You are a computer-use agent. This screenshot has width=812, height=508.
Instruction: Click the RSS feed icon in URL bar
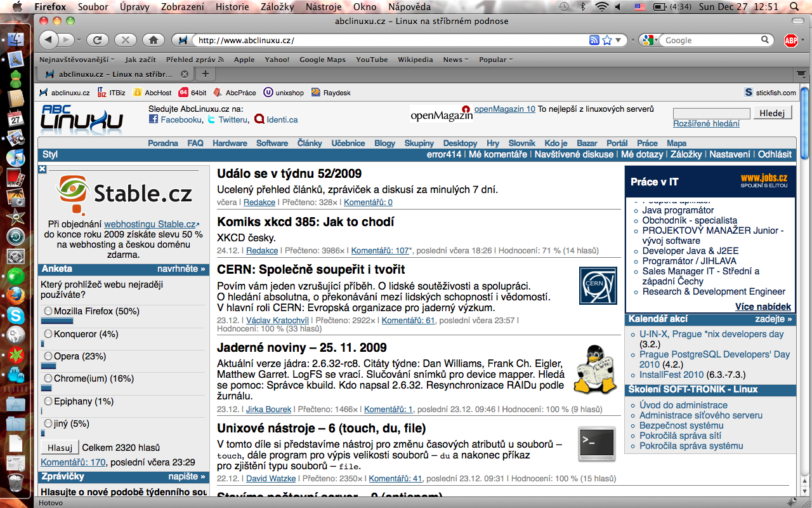click(594, 40)
